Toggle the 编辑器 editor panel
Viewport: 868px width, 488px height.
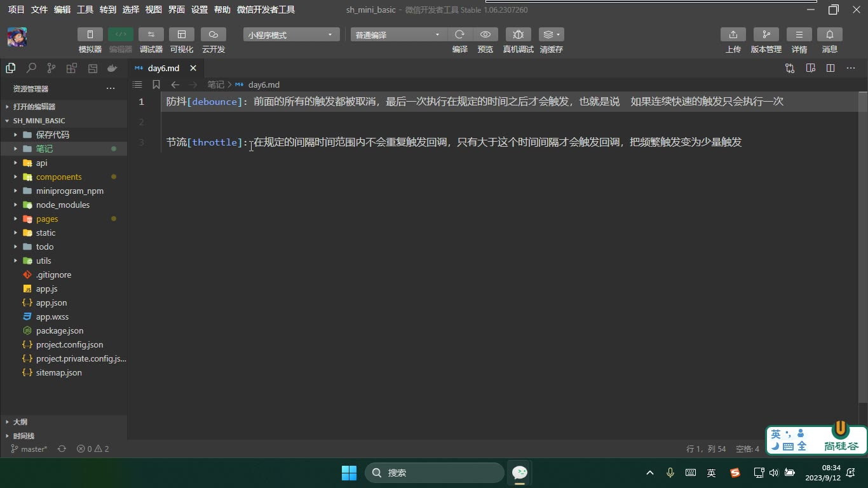pyautogui.click(x=121, y=34)
